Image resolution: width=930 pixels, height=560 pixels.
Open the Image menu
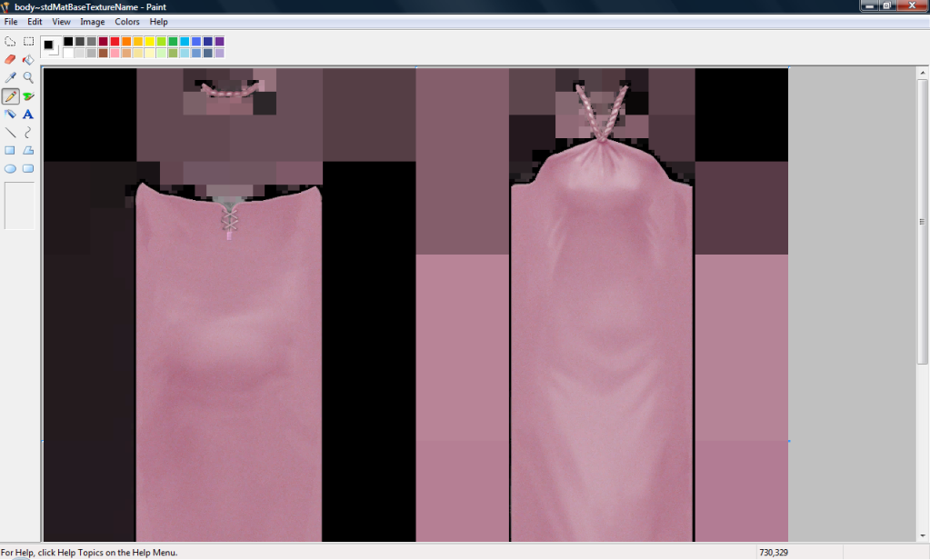pos(93,21)
